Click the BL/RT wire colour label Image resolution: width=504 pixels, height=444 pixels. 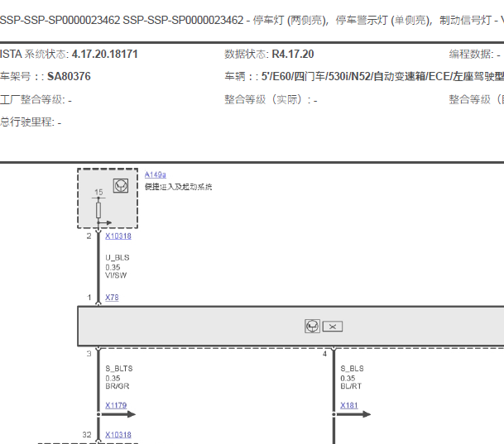coord(351,386)
